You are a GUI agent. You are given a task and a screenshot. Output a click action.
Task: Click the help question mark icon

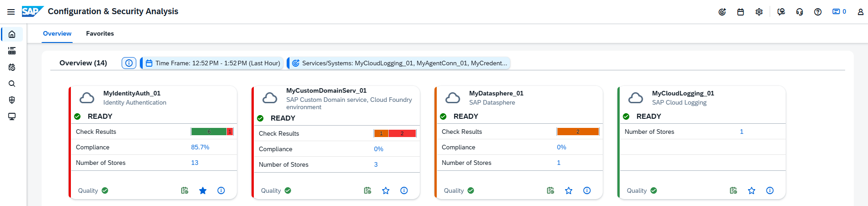(818, 12)
